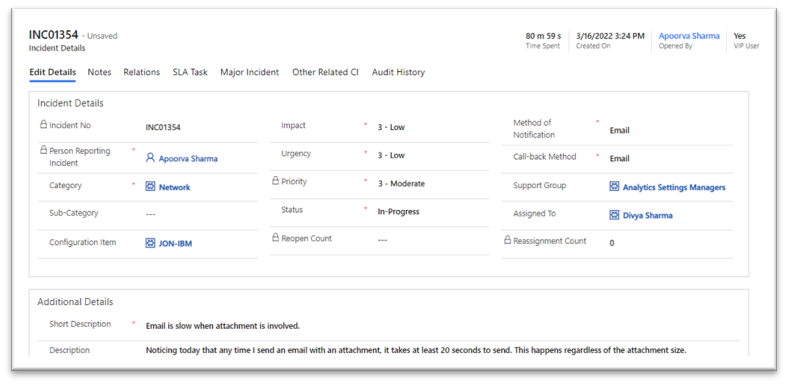Open the Impact dropdown showing 3 - Low
Viewport: 788px width, 385px height.
(432, 127)
